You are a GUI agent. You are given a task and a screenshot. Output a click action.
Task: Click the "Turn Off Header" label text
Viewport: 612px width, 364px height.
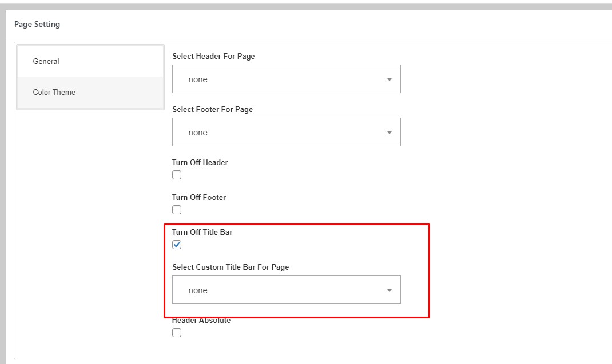pyautogui.click(x=200, y=162)
